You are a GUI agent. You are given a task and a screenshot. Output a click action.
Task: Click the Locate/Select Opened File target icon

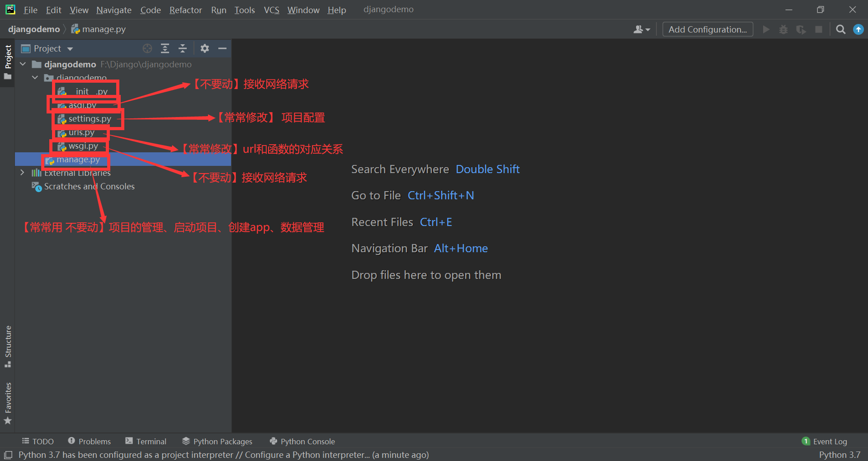pyautogui.click(x=147, y=48)
